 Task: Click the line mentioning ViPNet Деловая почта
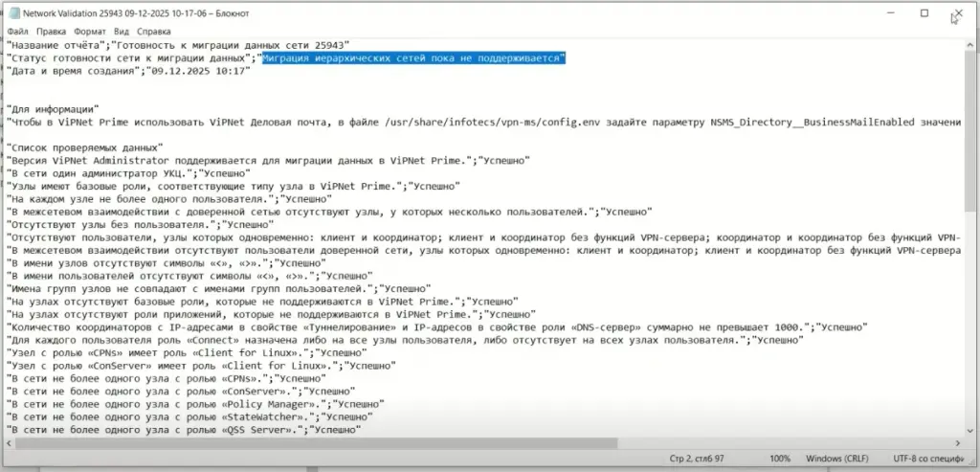[x=483, y=123]
